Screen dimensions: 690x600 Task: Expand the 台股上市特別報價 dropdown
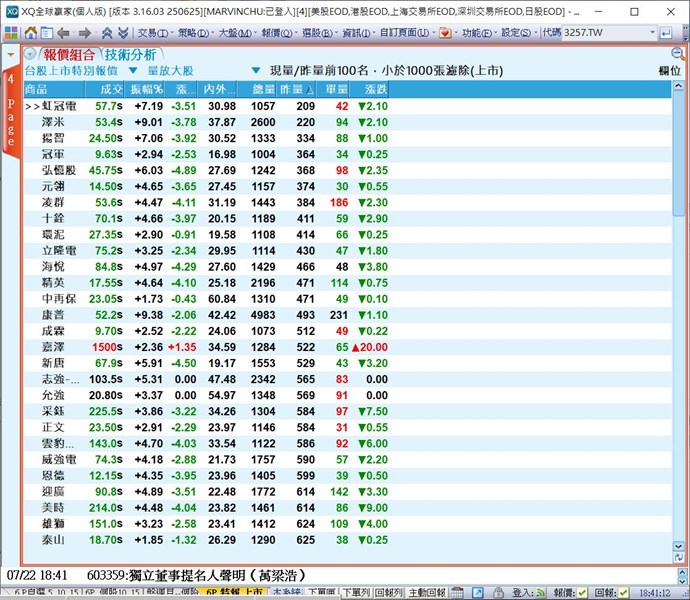133,71
